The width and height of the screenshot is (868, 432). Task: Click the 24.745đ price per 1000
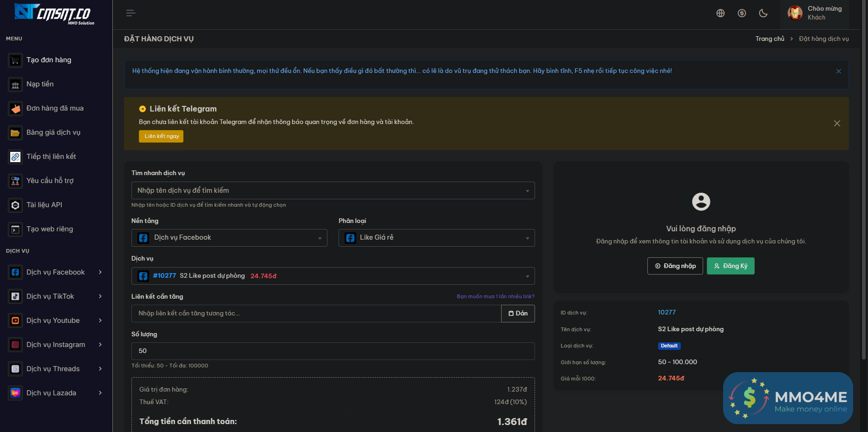click(671, 379)
